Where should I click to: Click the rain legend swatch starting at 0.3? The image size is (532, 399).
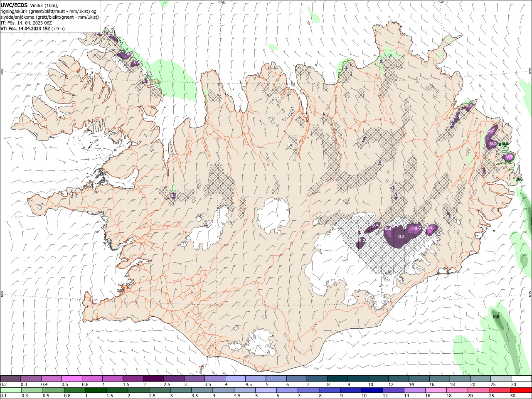32,390
